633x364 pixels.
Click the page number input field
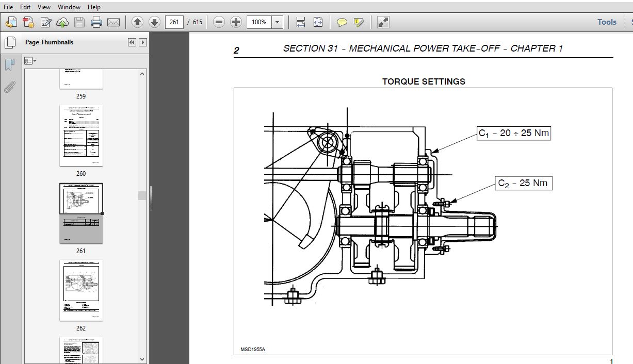[x=174, y=22]
